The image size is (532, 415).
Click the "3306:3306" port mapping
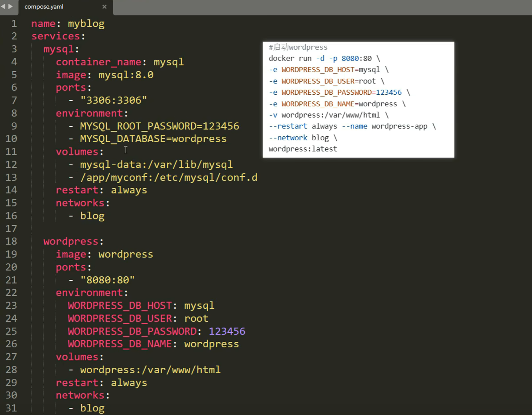pos(114,100)
